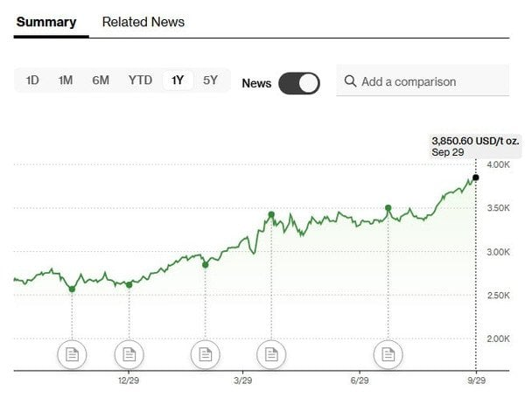Viewport: 532px width, 398px height.
Task: Switch chart to 6M range
Action: 101,80
